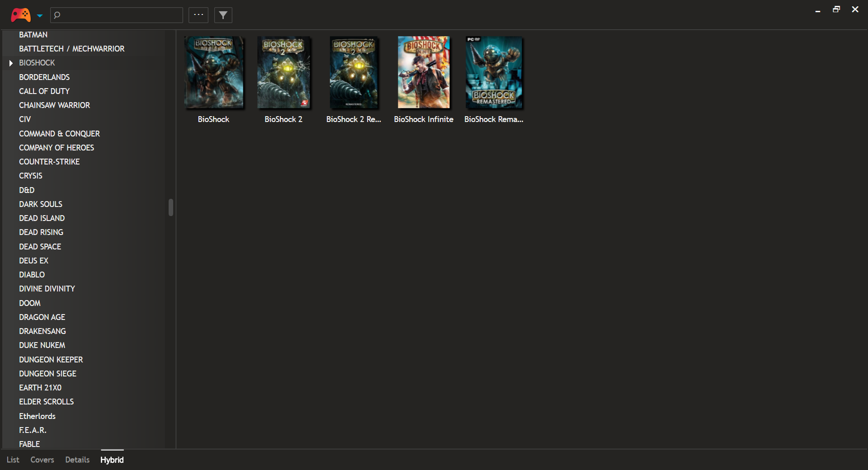
Task: Select DRAKENSANG entry
Action: click(x=42, y=331)
